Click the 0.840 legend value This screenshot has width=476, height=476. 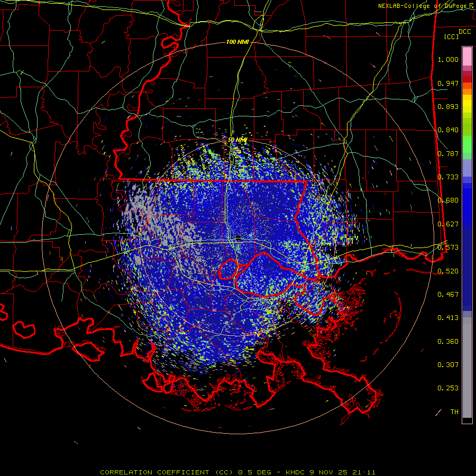click(x=448, y=130)
